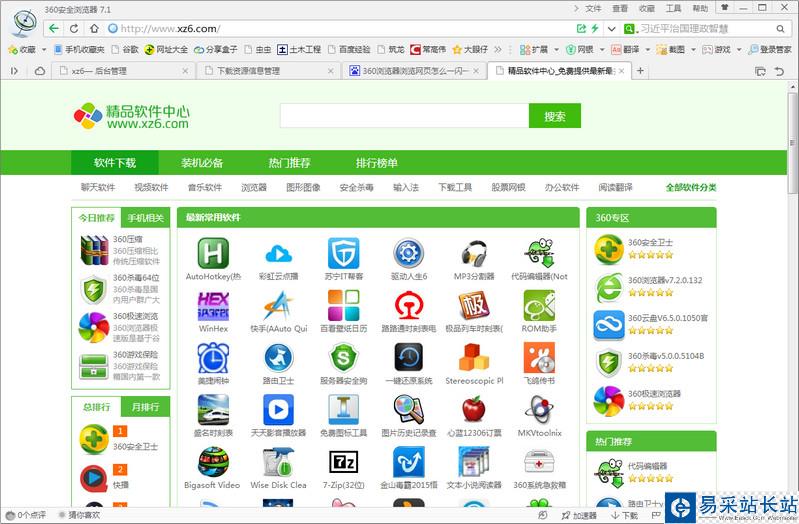Switch to the 下载资源信息管理 tab

[269, 71]
